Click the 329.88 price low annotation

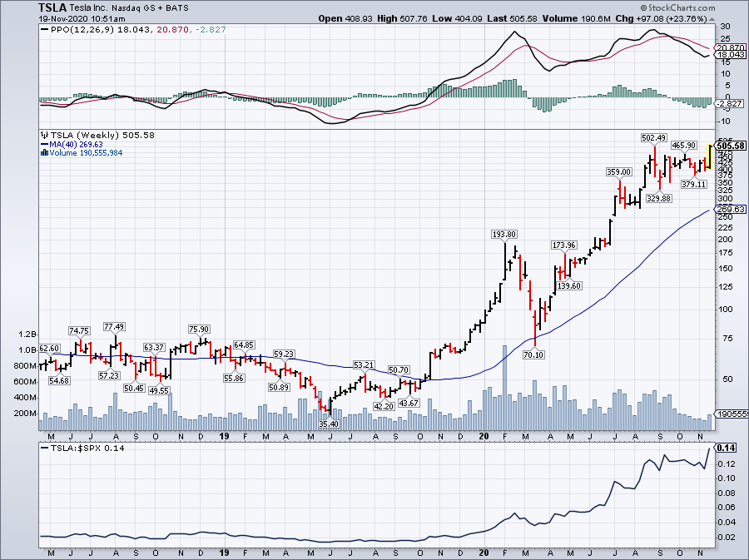659,198
